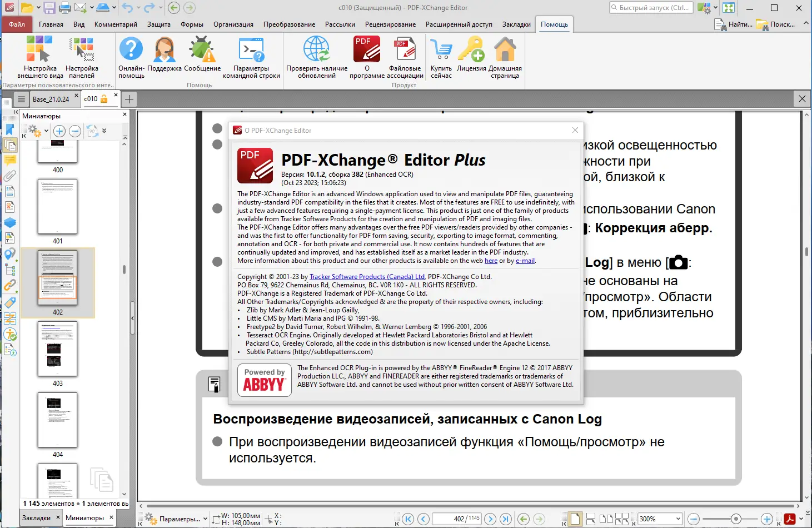
Task: Open the Лицензия key icon
Action: click(x=471, y=54)
